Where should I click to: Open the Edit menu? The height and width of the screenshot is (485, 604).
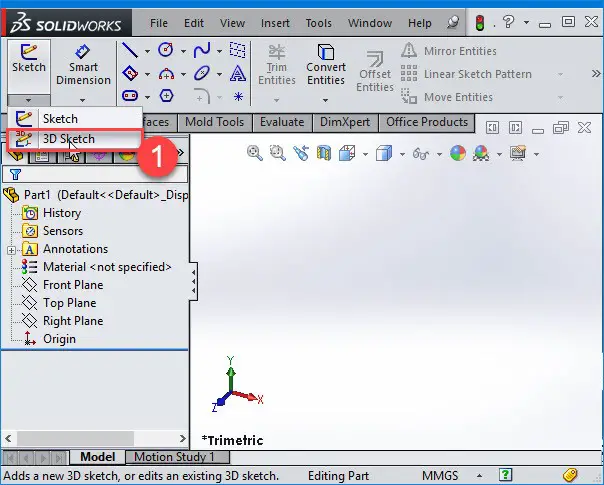coord(194,23)
